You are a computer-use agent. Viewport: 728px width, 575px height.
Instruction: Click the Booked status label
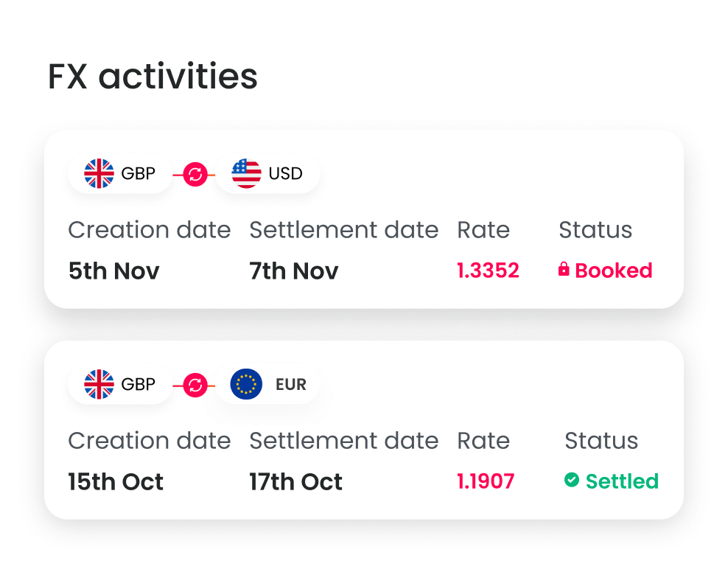[x=613, y=271]
